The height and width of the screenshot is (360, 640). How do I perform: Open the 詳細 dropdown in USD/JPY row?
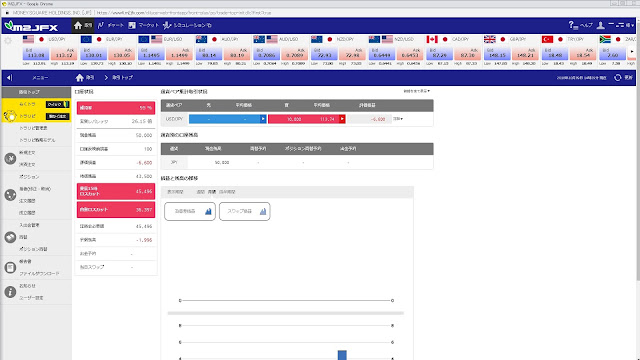tap(398, 119)
